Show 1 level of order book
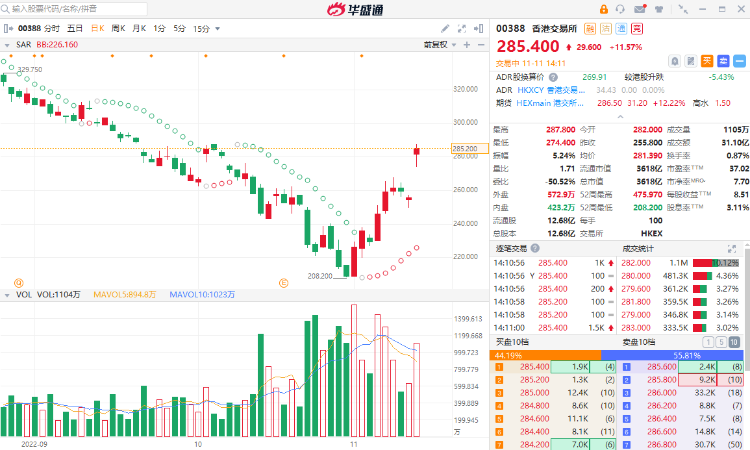 [708, 342]
